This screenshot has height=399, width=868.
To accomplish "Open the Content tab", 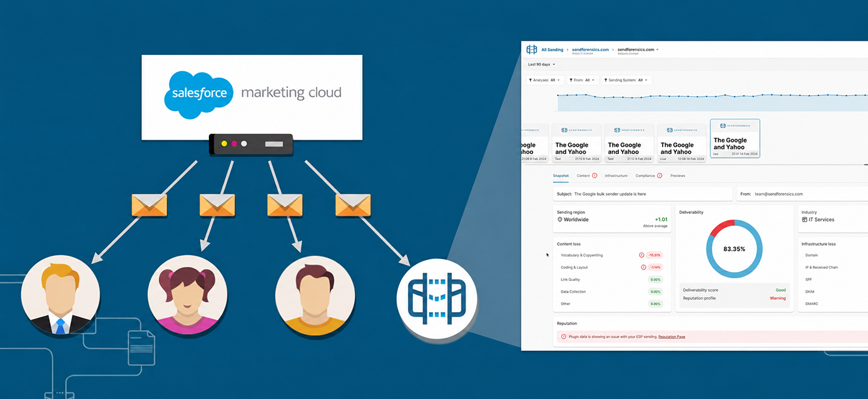I will point(583,176).
